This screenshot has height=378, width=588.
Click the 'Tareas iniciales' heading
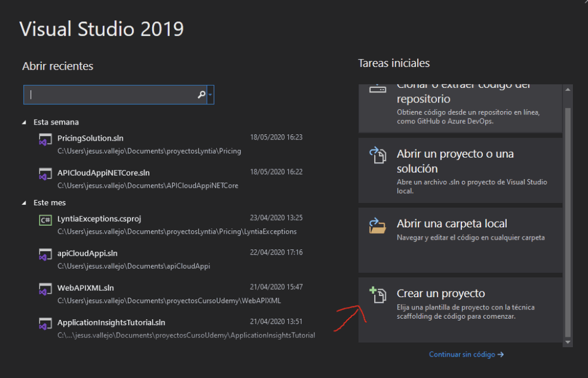(x=394, y=63)
